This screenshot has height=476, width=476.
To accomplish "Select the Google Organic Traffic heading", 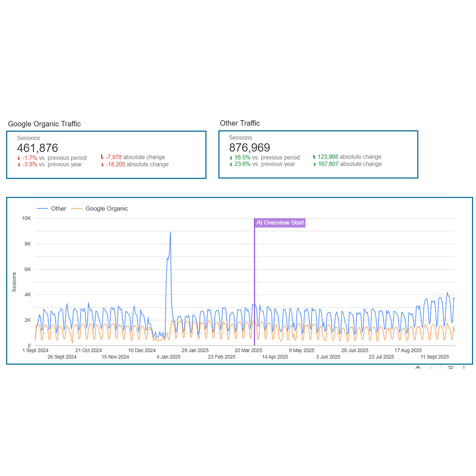I will 44,124.
